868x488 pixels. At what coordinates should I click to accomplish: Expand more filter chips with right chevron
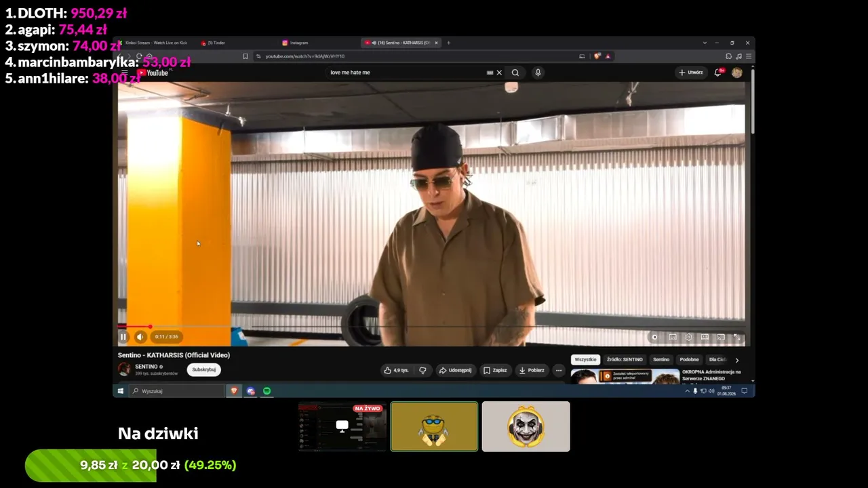click(x=737, y=360)
